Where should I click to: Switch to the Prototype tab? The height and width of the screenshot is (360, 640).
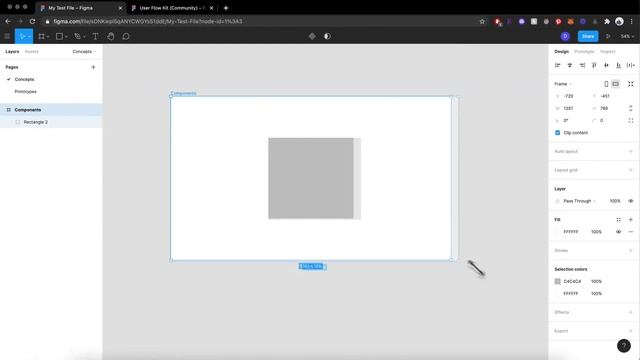tap(584, 51)
